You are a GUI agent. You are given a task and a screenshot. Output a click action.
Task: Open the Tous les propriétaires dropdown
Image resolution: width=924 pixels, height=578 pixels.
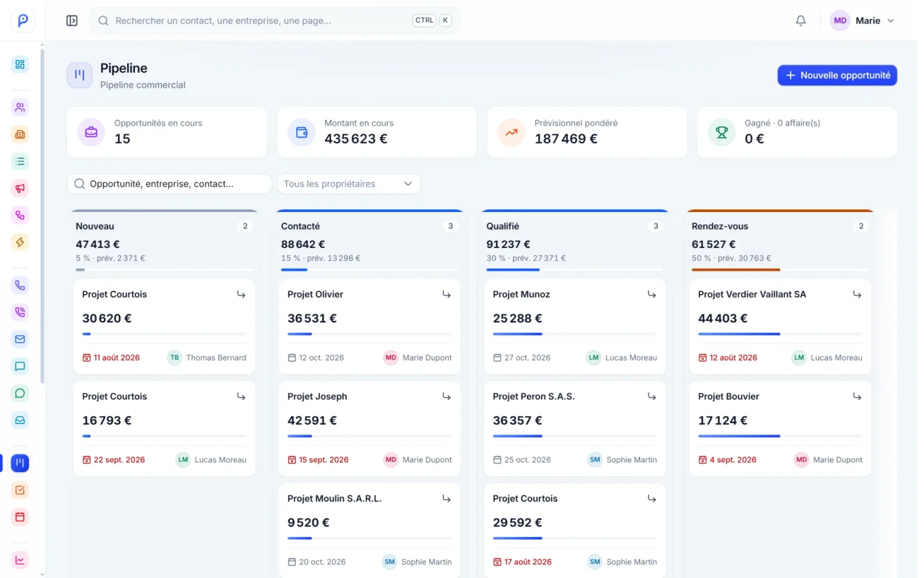[x=349, y=184]
